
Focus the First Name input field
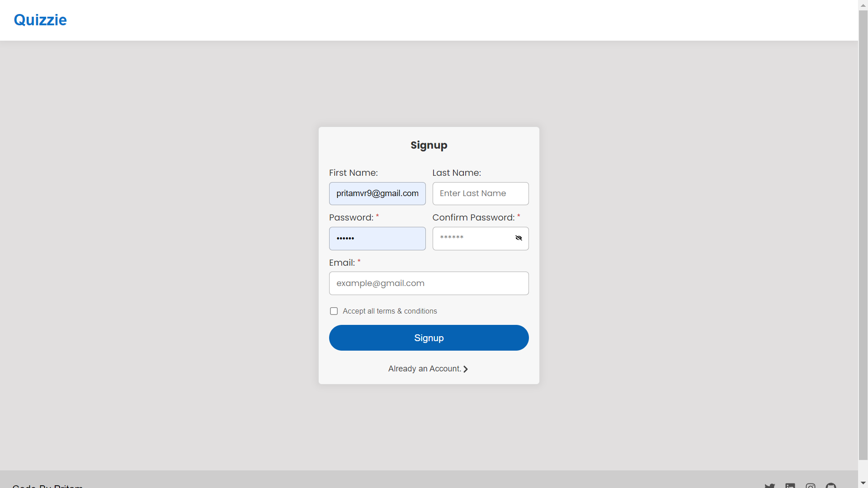[377, 193]
